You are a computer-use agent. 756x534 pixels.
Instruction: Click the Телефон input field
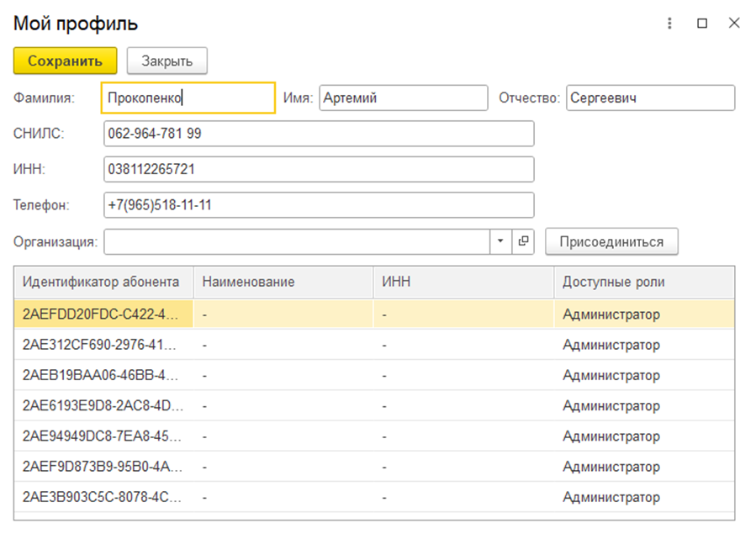(319, 205)
